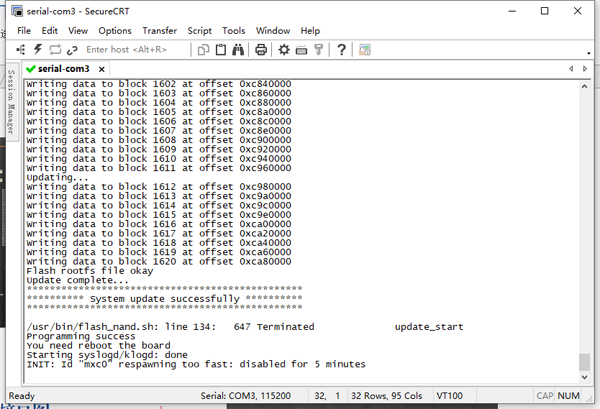Click the SecureFX toolbar icon
600x409 pixels.
pos(365,50)
